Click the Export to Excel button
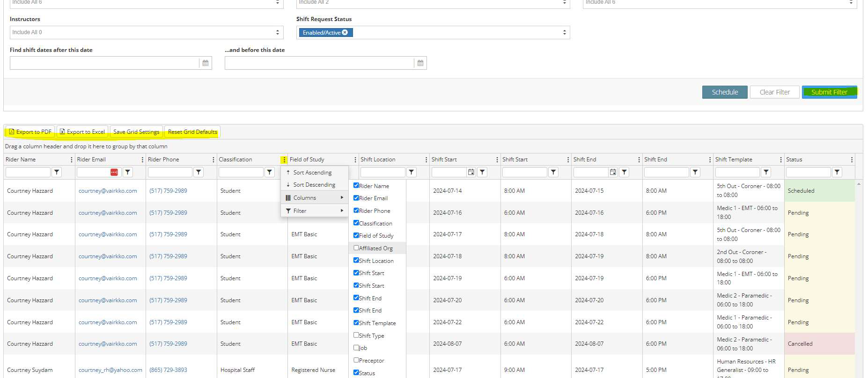This screenshot has width=868, height=378. [82, 132]
